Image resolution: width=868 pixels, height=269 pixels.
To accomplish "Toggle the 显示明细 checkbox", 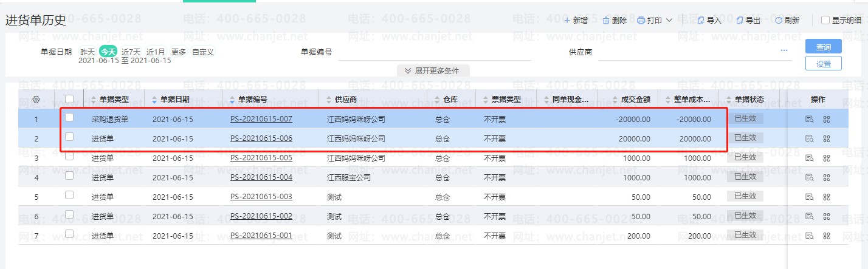I will (825, 20).
